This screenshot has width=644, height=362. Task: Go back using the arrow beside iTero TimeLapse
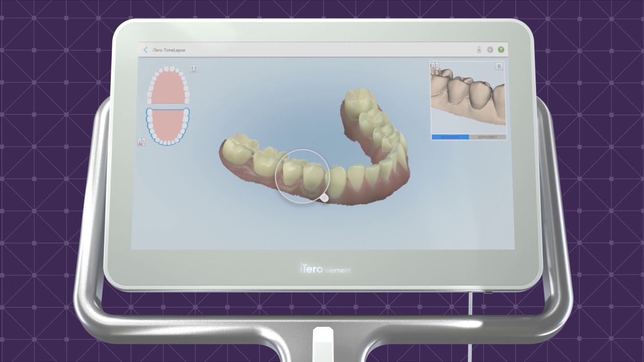[145, 50]
